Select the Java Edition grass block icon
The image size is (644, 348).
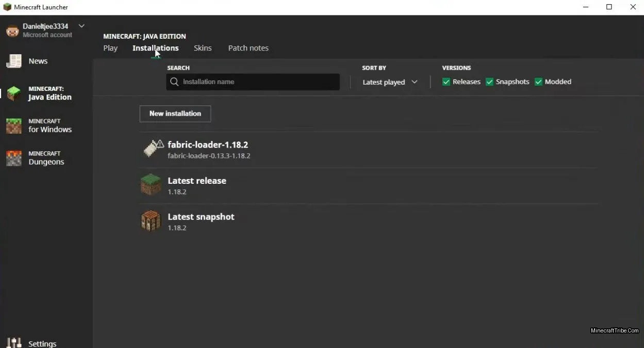[x=14, y=93]
